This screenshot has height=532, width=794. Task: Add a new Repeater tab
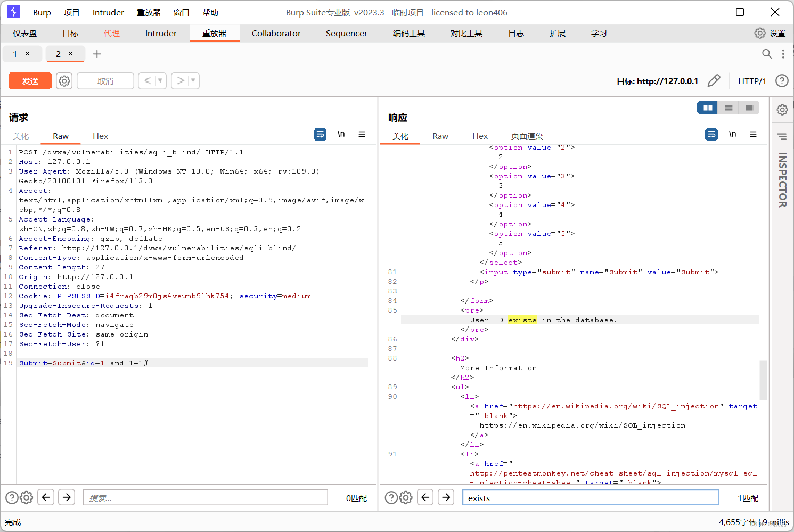[x=97, y=54]
